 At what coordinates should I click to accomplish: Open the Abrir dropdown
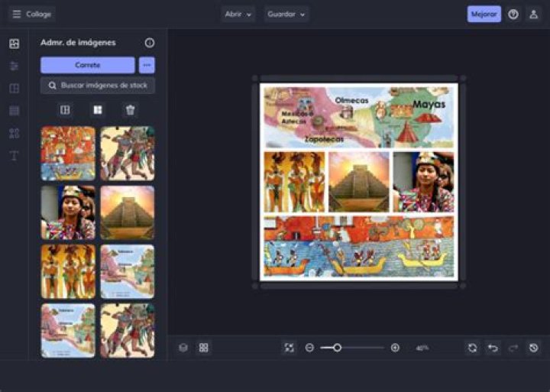click(238, 15)
